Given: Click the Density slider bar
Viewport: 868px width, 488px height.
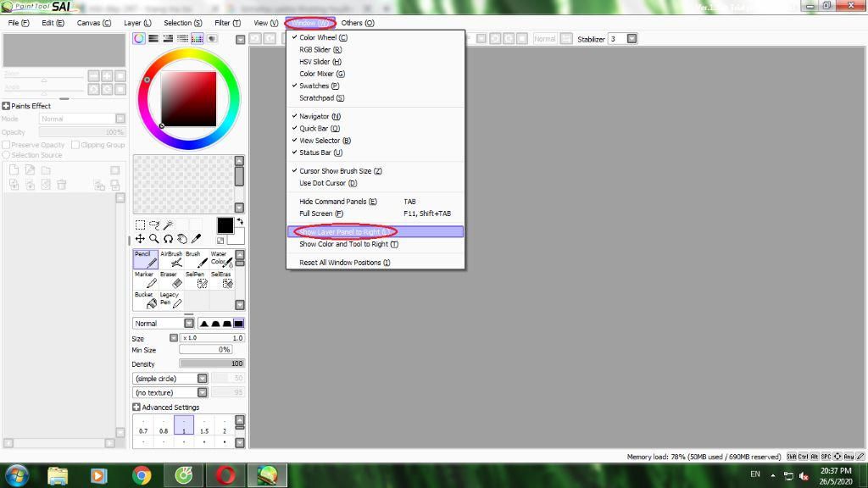Looking at the screenshot, I should (x=211, y=363).
